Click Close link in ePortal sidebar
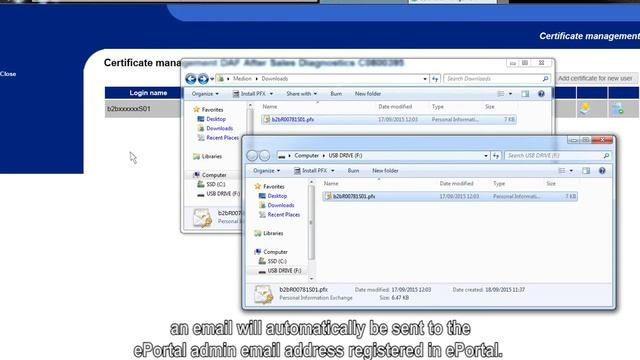This screenshot has height=360, width=640. [8, 74]
